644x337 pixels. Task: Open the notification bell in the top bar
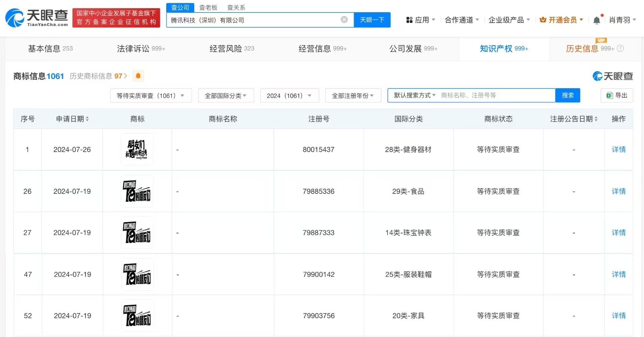pyautogui.click(x=597, y=20)
